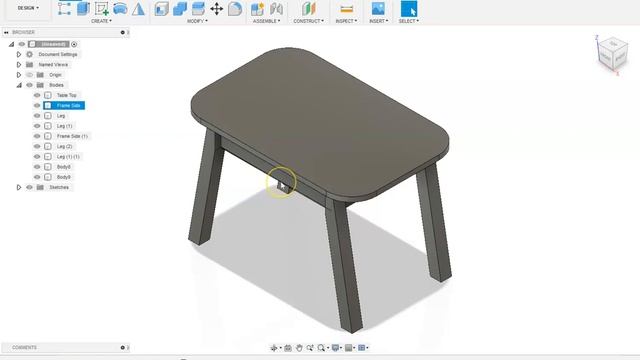Viewport: 640px width, 360px height.
Task: Select the Measure ruler icon in Inspect
Action: 347,9
